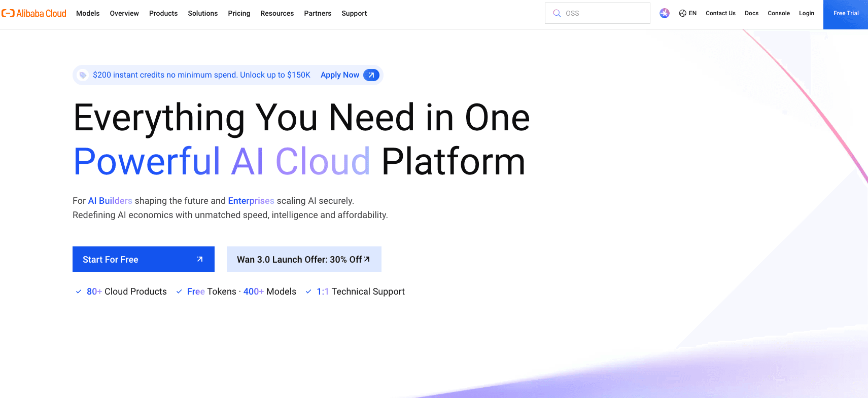868x398 pixels.
Task: Click the 'Enterprises' highlighted text
Action: click(x=251, y=201)
